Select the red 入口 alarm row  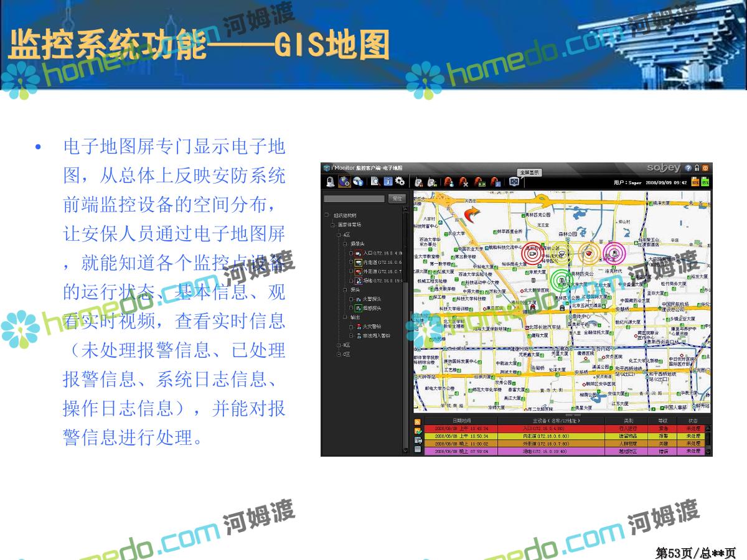pyautogui.click(x=560, y=429)
